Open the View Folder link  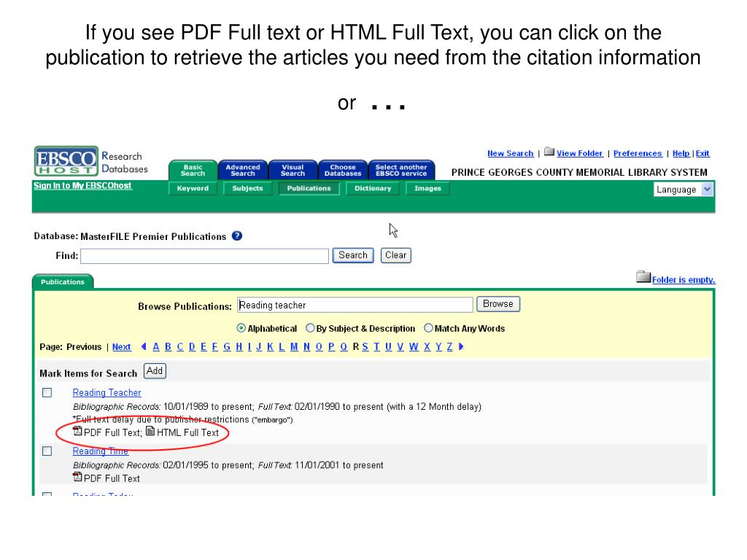click(579, 153)
